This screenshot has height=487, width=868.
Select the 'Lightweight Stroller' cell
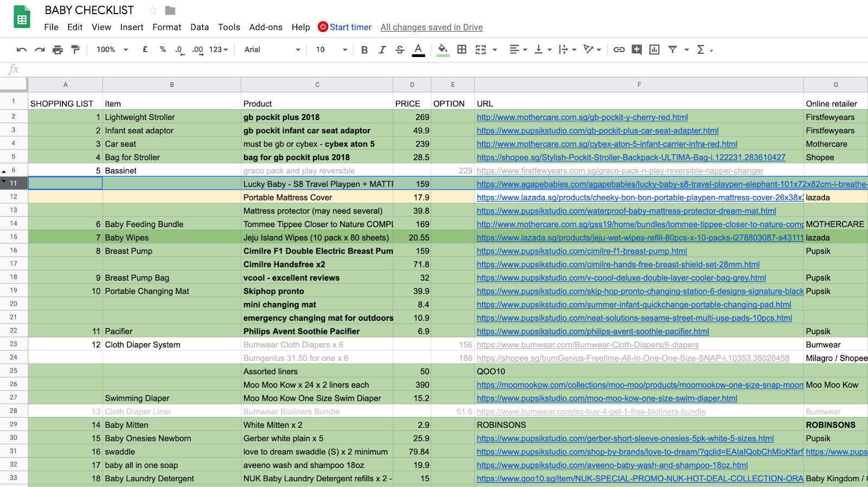click(172, 117)
